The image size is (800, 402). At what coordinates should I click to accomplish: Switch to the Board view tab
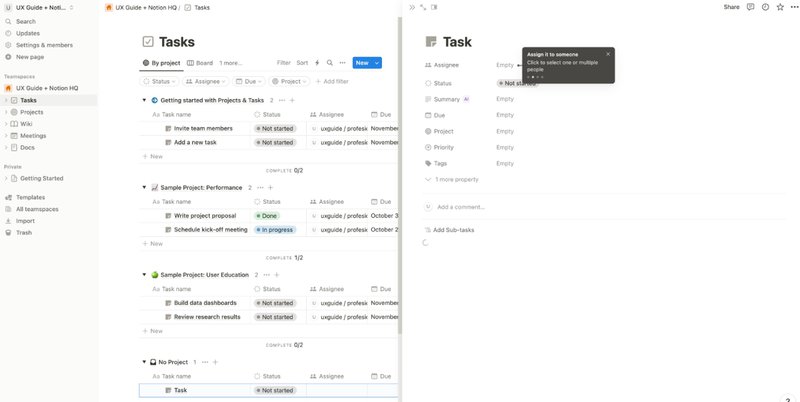pyautogui.click(x=199, y=63)
